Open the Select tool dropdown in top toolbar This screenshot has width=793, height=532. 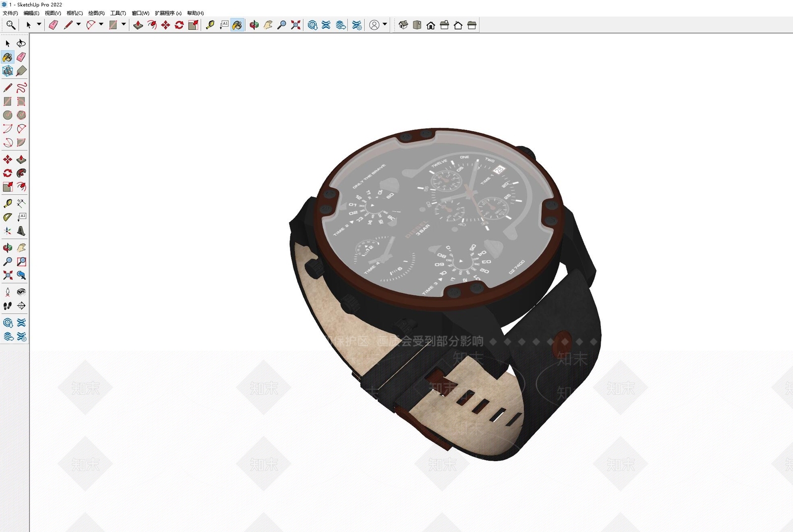click(x=39, y=24)
